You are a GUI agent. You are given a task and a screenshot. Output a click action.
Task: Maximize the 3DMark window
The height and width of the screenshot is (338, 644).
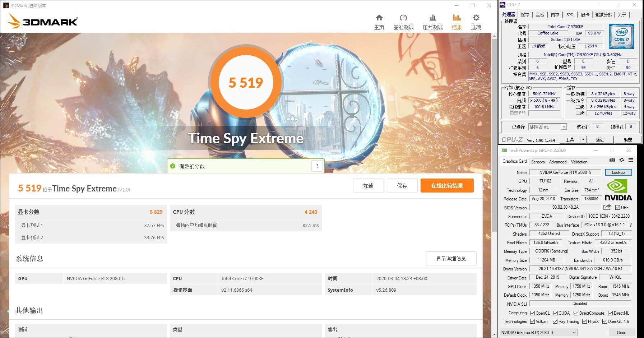coord(473,5)
